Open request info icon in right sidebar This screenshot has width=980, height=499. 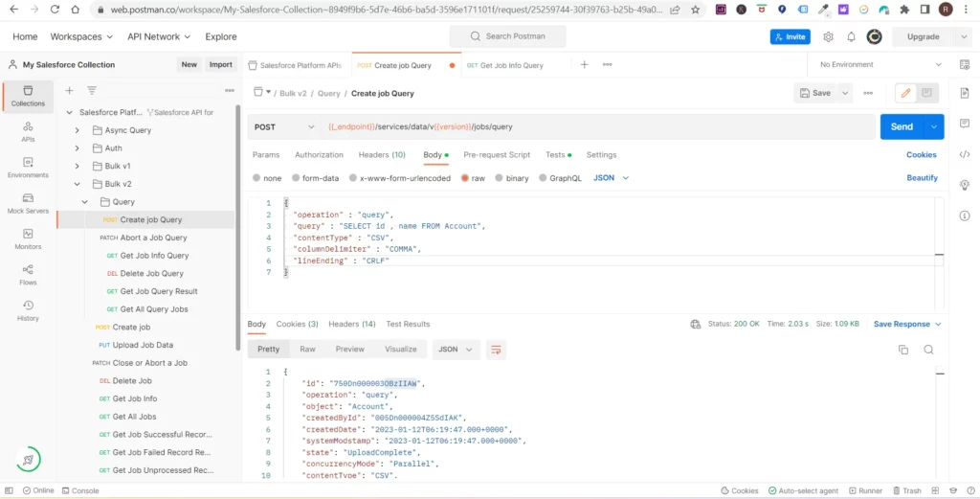(965, 215)
